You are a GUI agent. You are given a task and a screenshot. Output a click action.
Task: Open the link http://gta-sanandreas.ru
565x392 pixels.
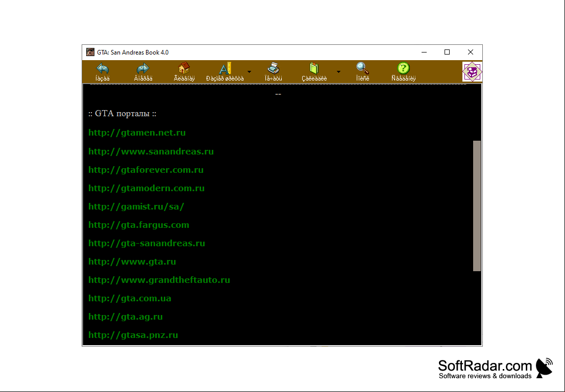pyautogui.click(x=146, y=243)
